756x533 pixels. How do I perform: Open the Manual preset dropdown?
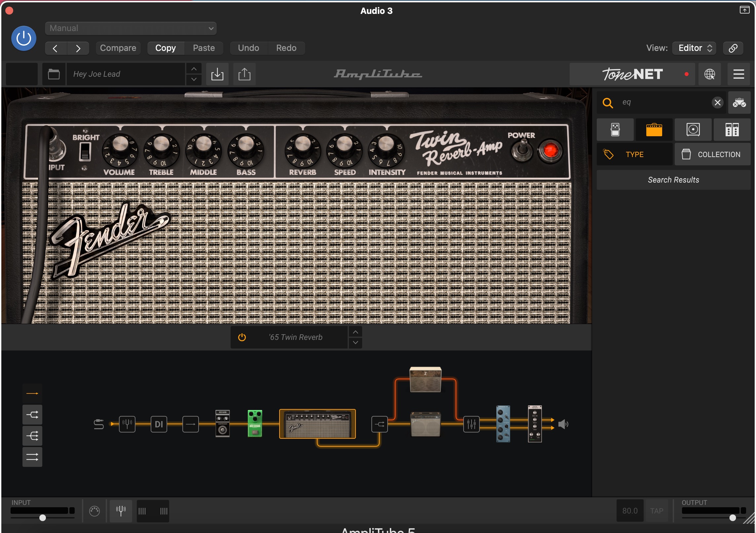[x=131, y=28]
